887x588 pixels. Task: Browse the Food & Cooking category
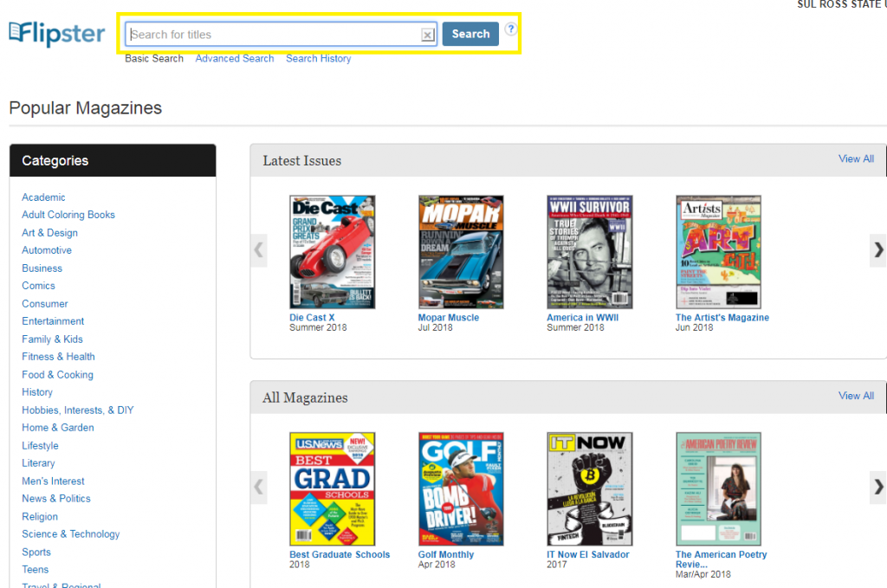click(x=57, y=375)
